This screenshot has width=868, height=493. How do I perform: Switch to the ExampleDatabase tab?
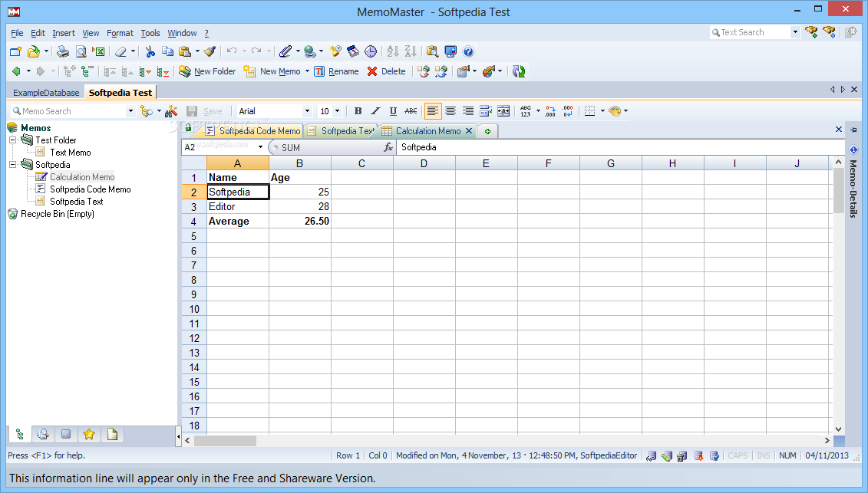(x=46, y=93)
